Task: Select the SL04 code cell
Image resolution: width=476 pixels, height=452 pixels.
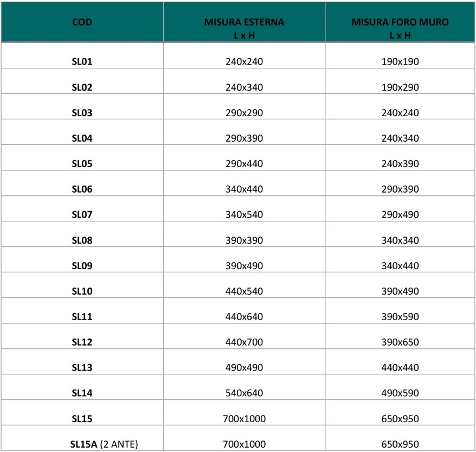Action: [82, 138]
